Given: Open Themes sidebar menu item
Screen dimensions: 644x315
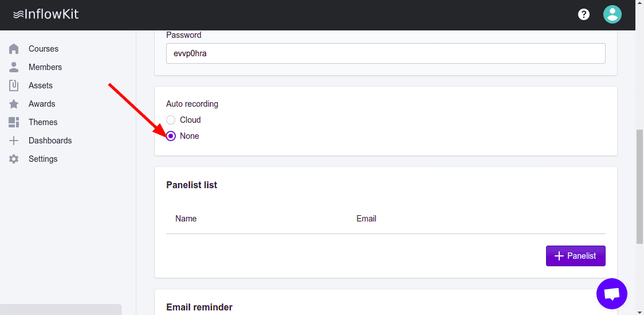Looking at the screenshot, I should click(43, 122).
